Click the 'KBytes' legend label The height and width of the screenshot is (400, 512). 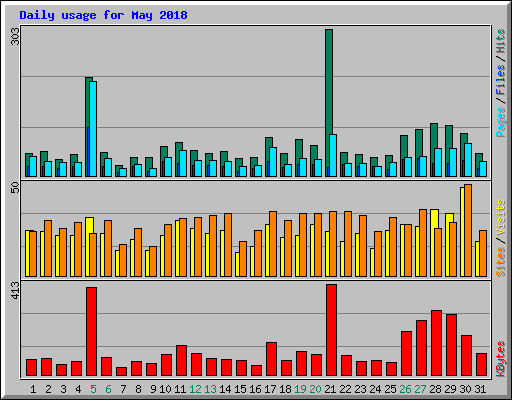[x=501, y=359]
